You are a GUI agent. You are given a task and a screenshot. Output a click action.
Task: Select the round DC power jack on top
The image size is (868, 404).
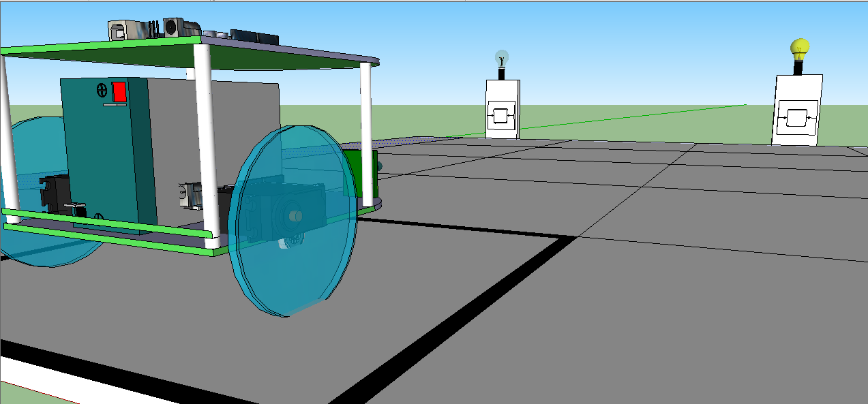tap(173, 27)
